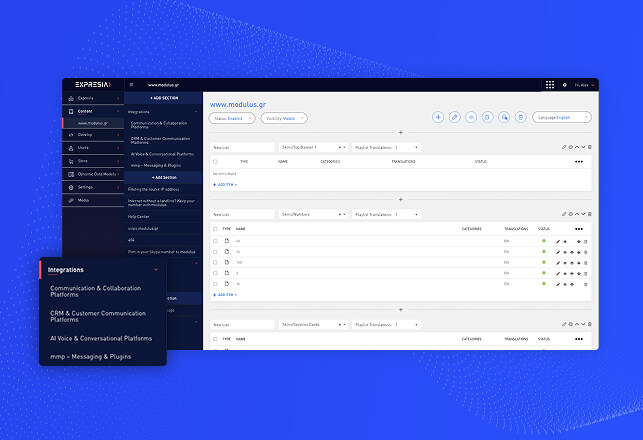Check the select-all checkbox in Skins/Numbers table
This screenshot has height=440, width=643.
[215, 228]
